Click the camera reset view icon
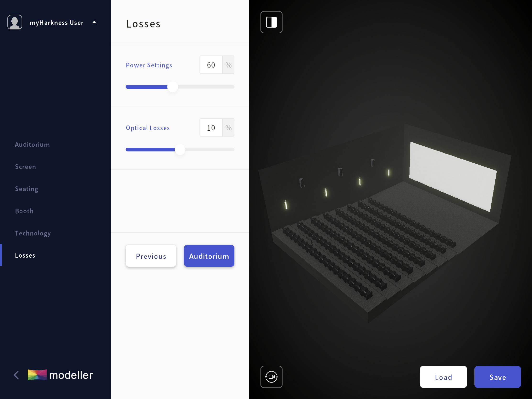532x399 pixels. pos(272,376)
